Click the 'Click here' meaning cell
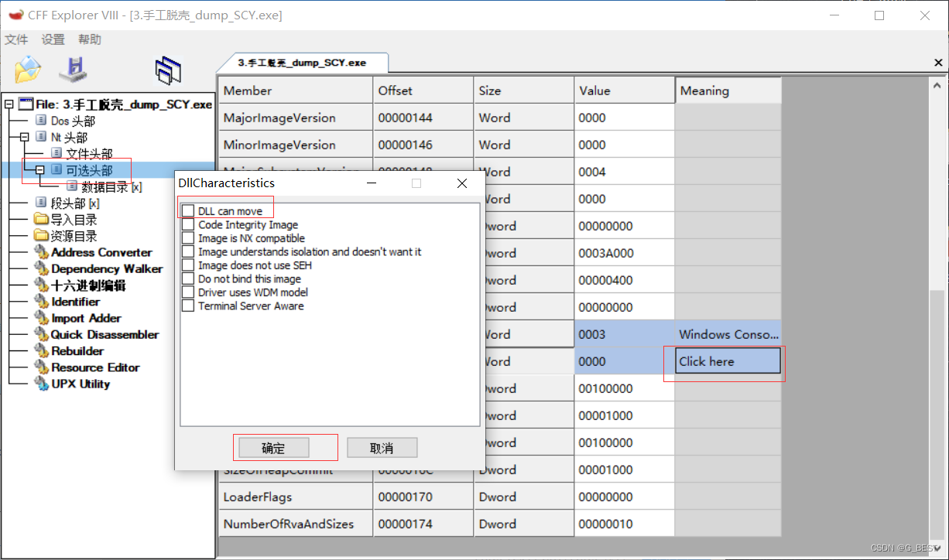 point(728,361)
